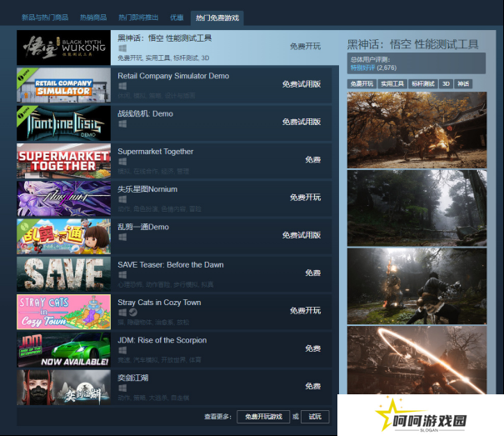Image resolution: width=504 pixels, height=436 pixels.
Task: Click the SteamOS icon under Stray Cats in Cozy Town
Action: click(133, 312)
